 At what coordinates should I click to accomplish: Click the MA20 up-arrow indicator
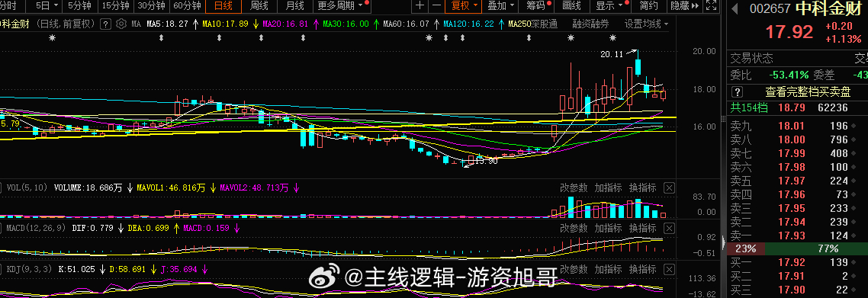316,24
